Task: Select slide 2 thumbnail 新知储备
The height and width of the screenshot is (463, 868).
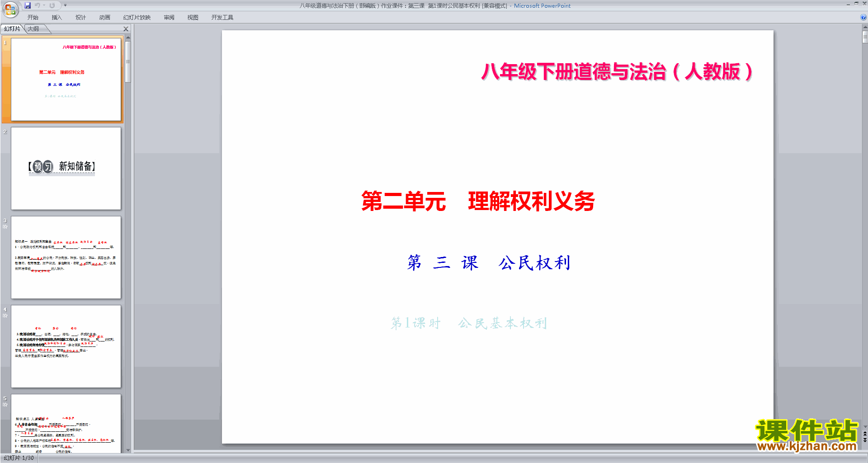Action: coord(66,168)
